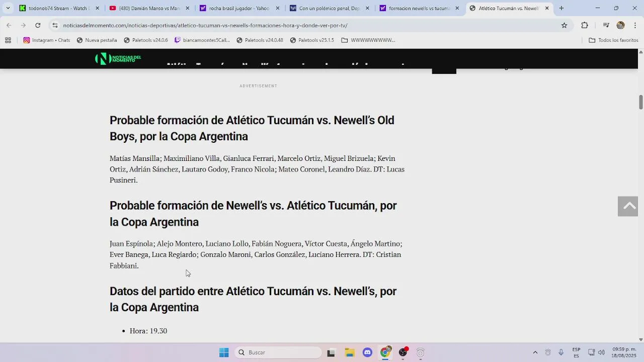Open the apps grid in bookmarks bar

click(x=8, y=40)
